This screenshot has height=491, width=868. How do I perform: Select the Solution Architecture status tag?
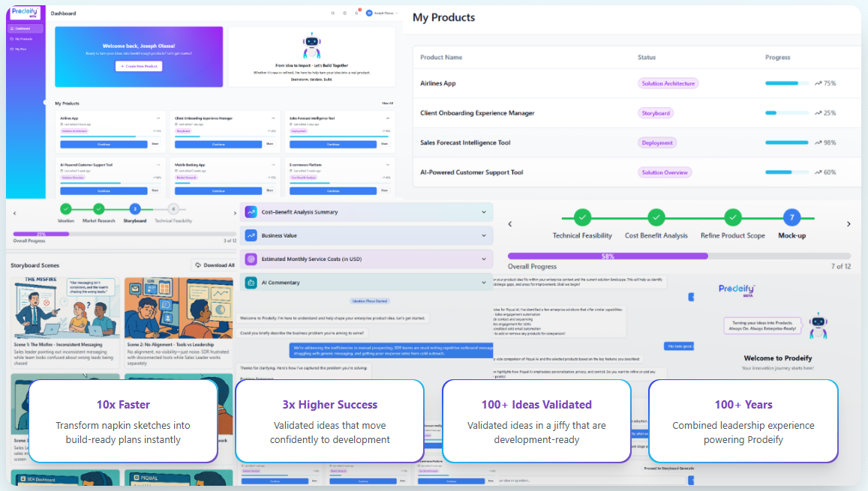coord(668,83)
